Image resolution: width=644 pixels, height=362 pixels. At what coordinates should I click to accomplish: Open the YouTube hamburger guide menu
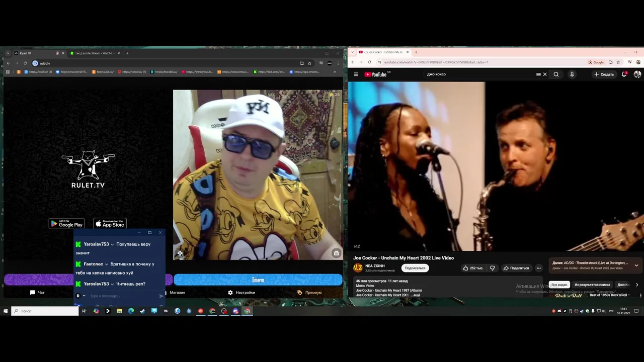click(356, 74)
